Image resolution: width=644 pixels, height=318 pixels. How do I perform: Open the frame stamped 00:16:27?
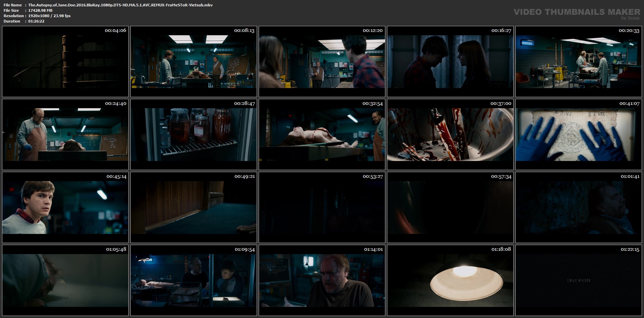coord(450,62)
